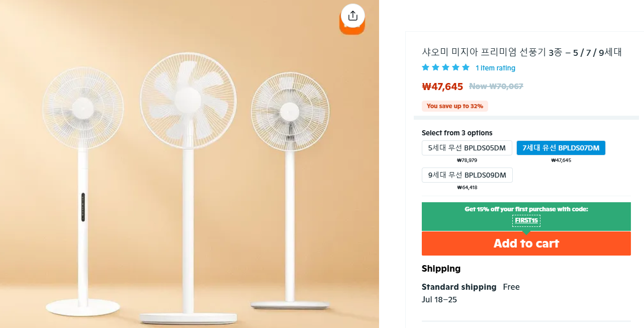The image size is (644, 328).
Task: Click the You save up to 32% badge
Action: [454, 106]
